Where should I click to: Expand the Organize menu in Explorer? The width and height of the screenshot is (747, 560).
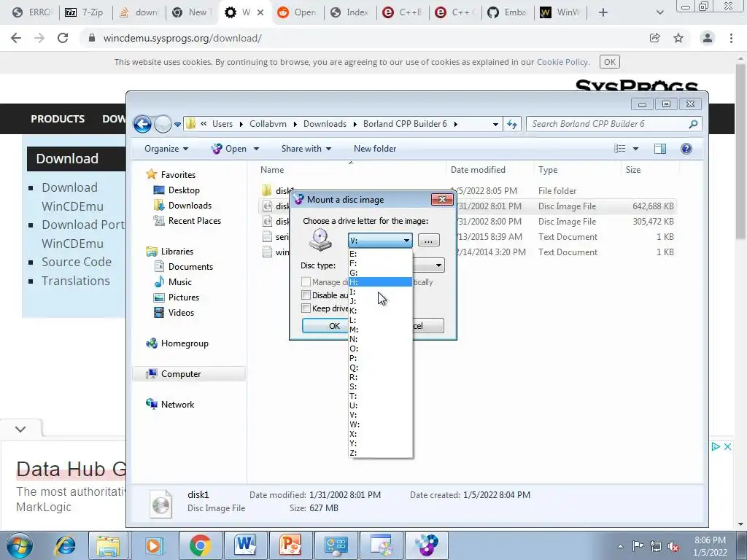click(166, 149)
